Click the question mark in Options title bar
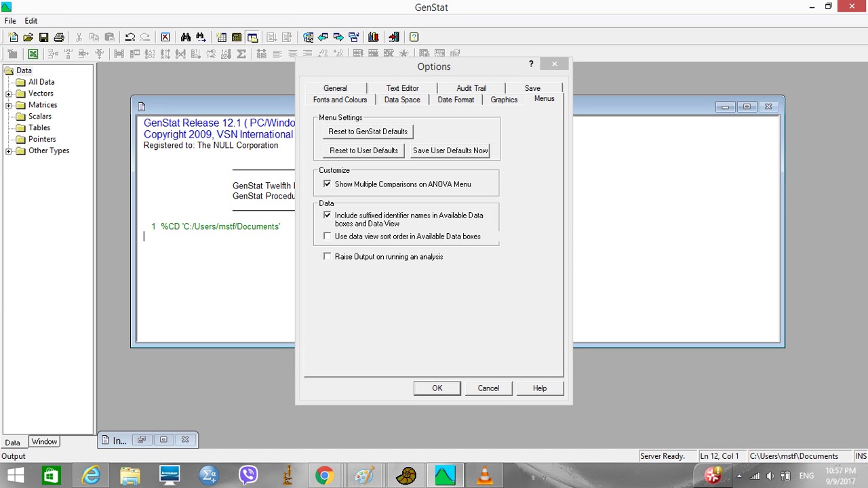Viewport: 868px width, 488px height. pos(531,64)
